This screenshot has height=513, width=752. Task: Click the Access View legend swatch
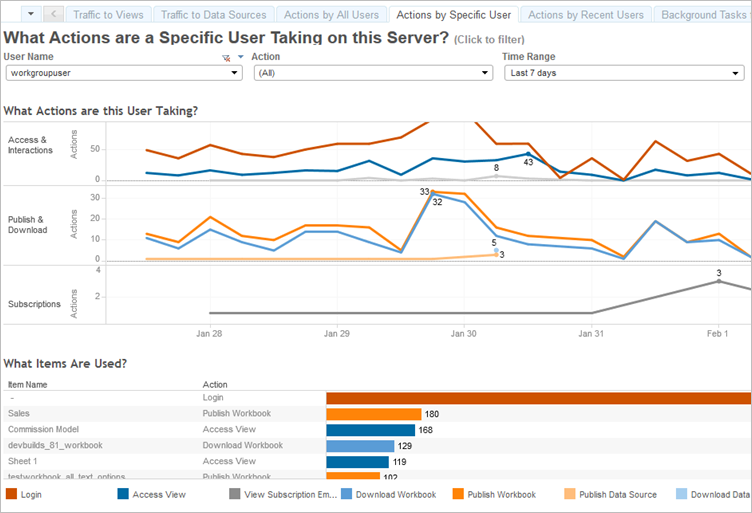tap(123, 494)
